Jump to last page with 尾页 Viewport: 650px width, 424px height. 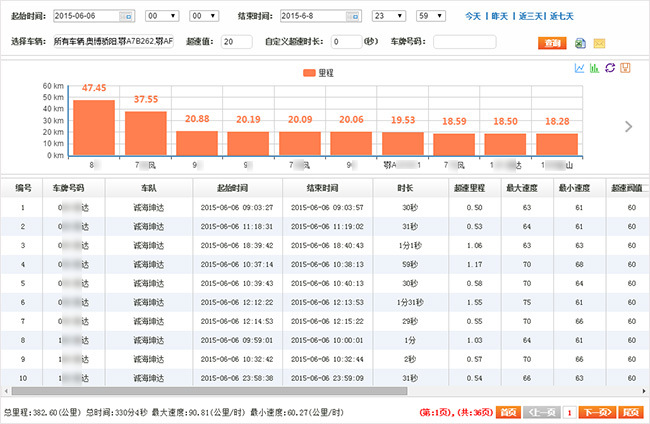coord(631,412)
